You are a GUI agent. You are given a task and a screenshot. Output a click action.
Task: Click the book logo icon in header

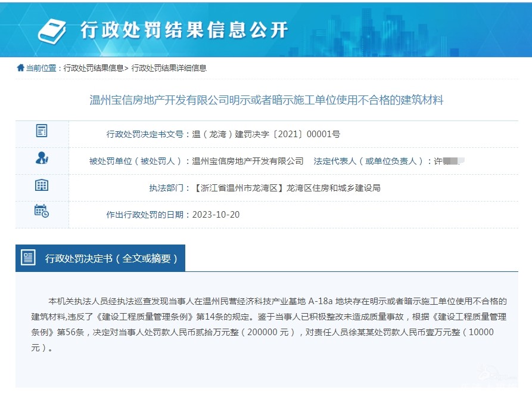coord(52,31)
